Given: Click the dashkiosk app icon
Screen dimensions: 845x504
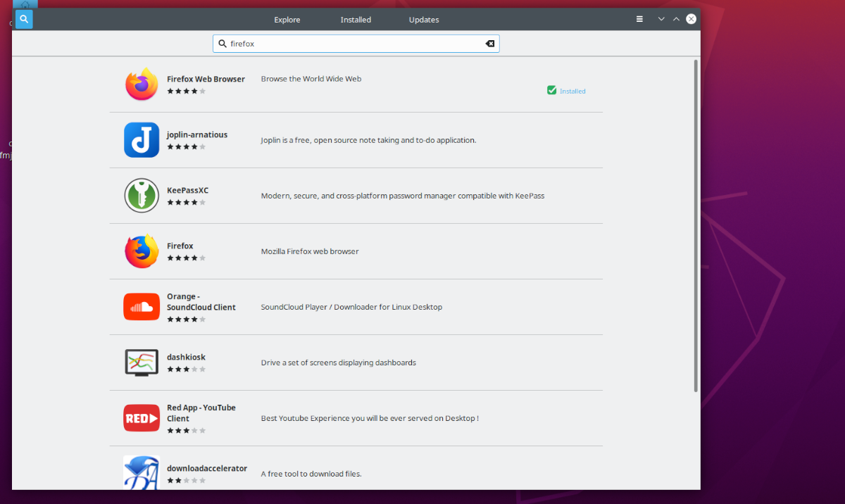Looking at the screenshot, I should click(141, 362).
